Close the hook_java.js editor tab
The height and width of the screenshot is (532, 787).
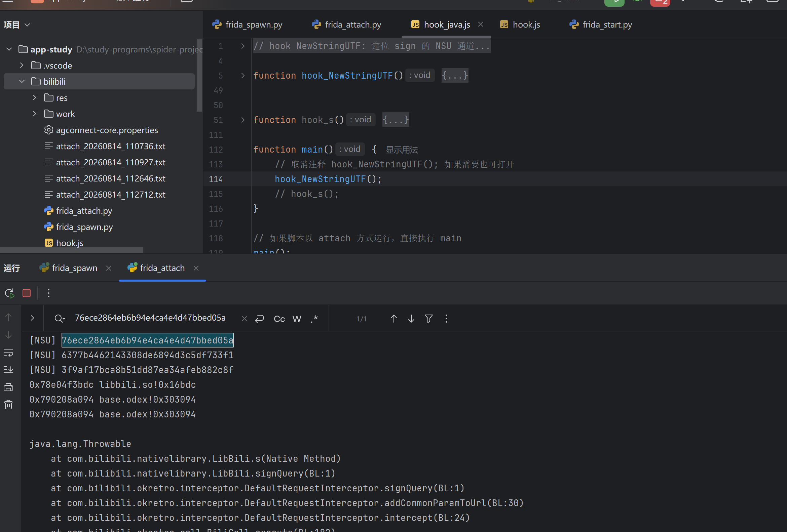pos(481,25)
